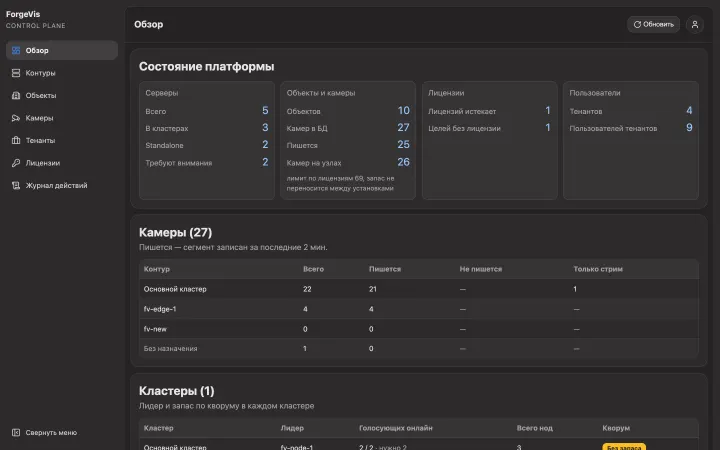Open the Объекты section
720x450 pixels.
point(62,96)
